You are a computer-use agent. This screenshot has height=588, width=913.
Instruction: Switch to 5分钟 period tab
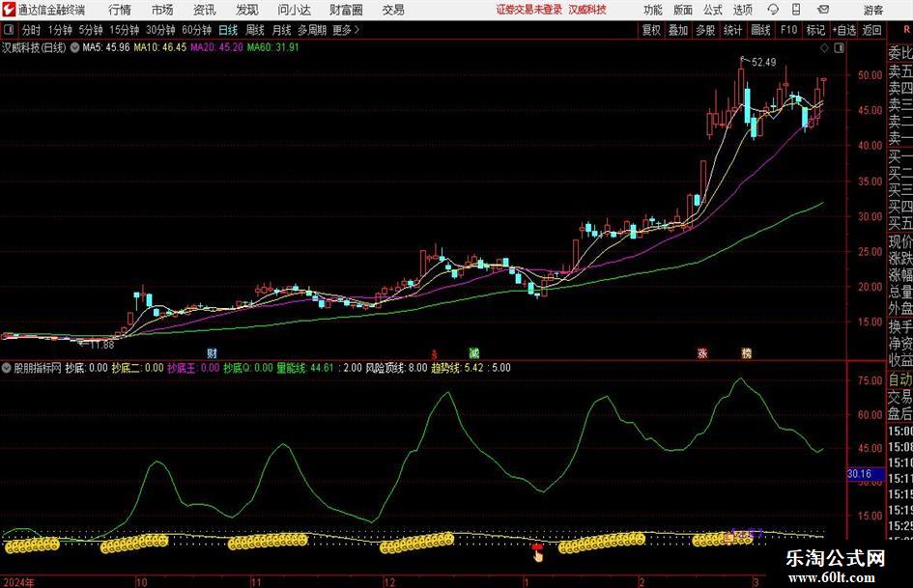[90, 30]
